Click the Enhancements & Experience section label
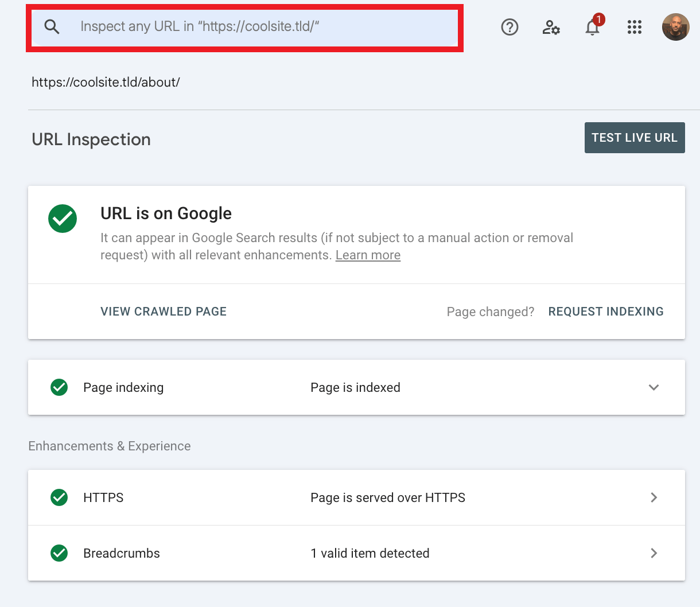 point(109,446)
